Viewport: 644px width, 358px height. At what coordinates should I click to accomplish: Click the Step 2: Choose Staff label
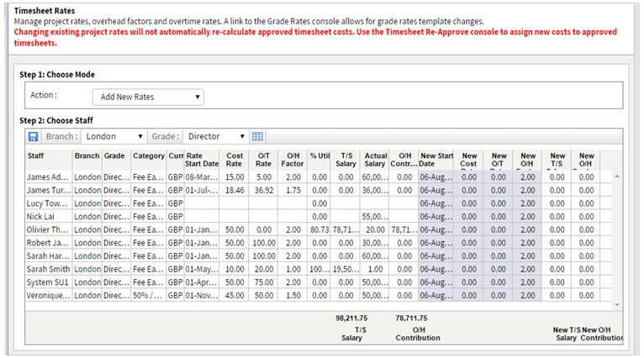(x=56, y=120)
